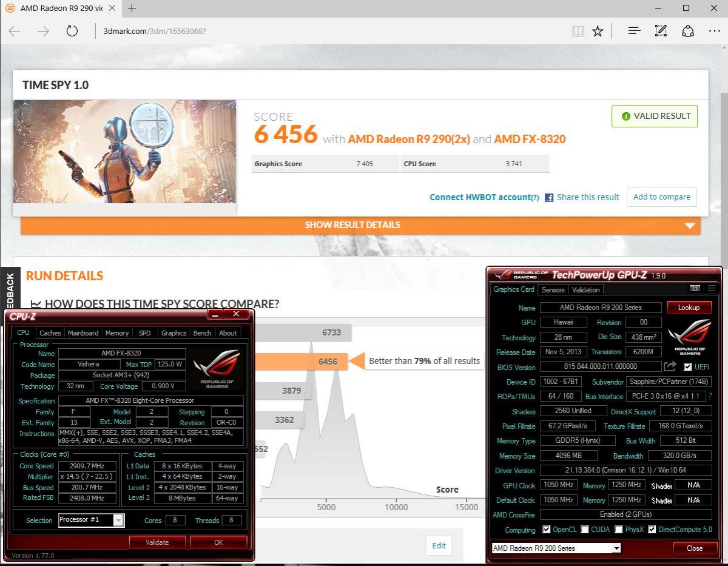Open the Hub lines icon
Viewport: 728px width, 566px height.
tap(634, 31)
